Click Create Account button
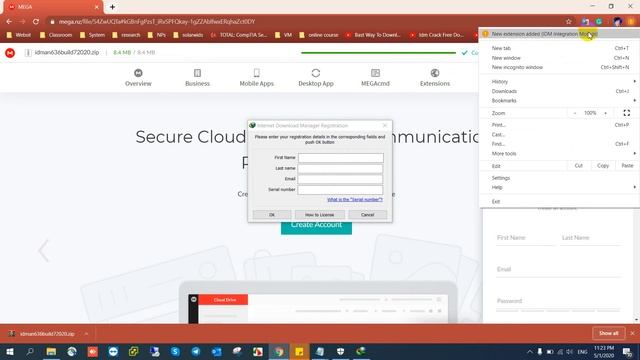640x360 pixels. click(316, 228)
